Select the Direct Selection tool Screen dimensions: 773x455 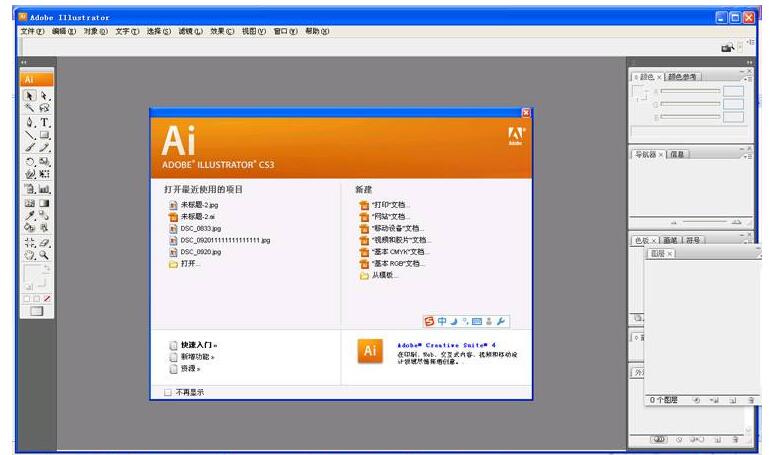click(44, 96)
